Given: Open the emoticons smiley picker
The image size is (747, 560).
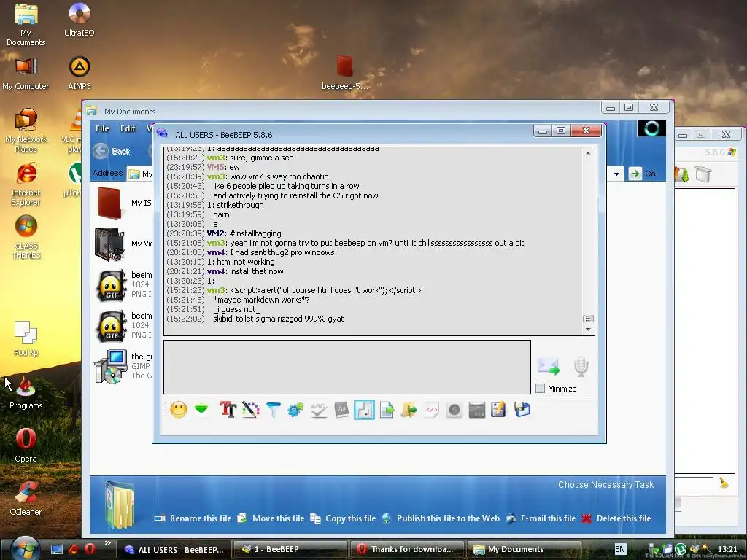Looking at the screenshot, I should pyautogui.click(x=179, y=410).
